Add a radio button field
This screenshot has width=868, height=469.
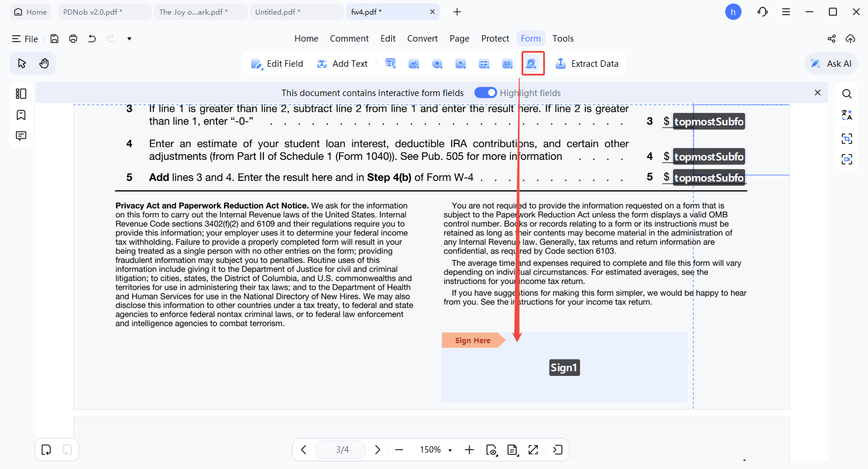pyautogui.click(x=437, y=63)
